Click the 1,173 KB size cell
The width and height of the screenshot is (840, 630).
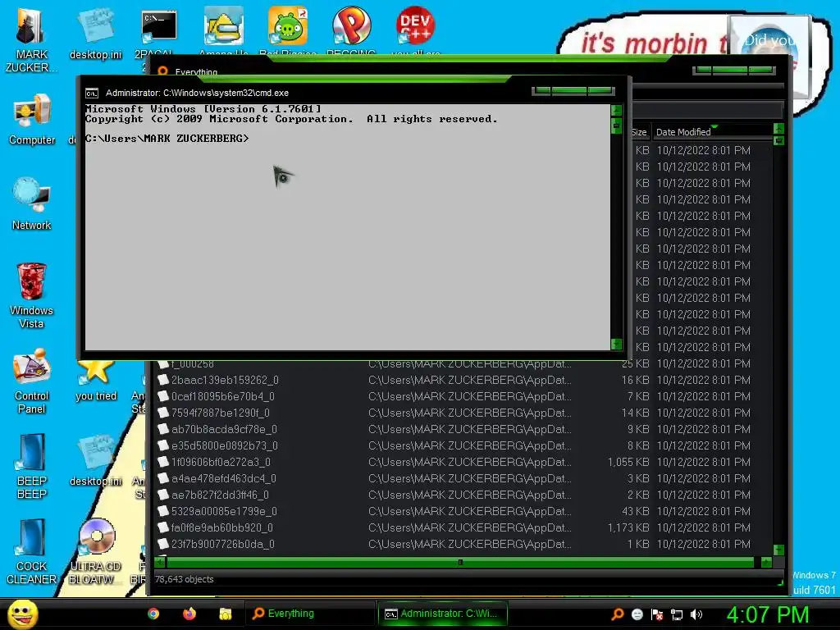point(628,527)
